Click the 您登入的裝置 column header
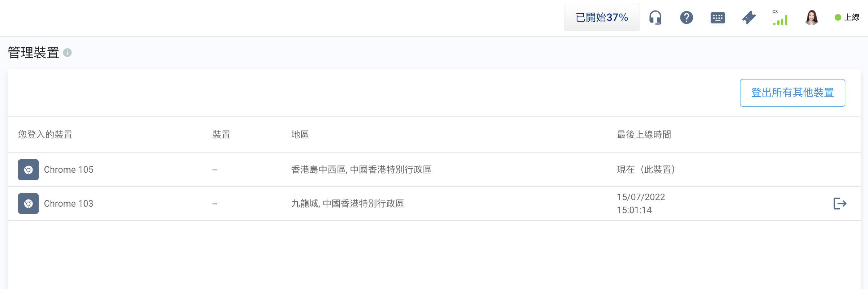The height and width of the screenshot is (289, 868). (x=45, y=135)
